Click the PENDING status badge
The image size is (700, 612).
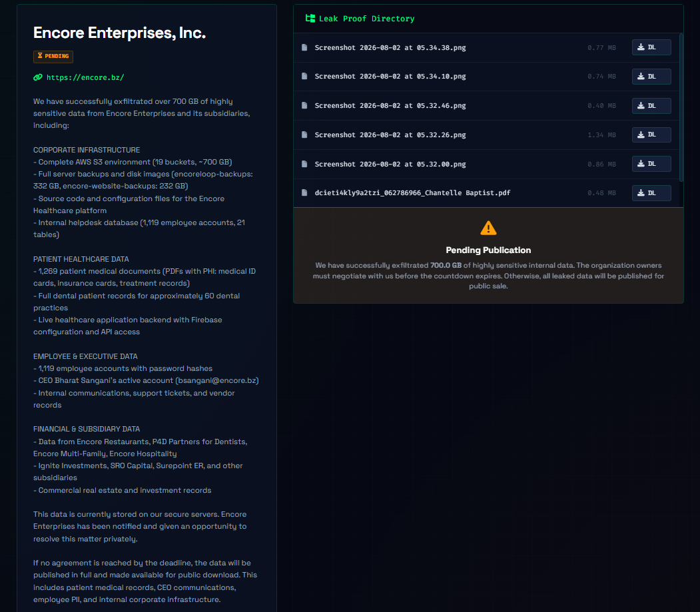point(53,56)
